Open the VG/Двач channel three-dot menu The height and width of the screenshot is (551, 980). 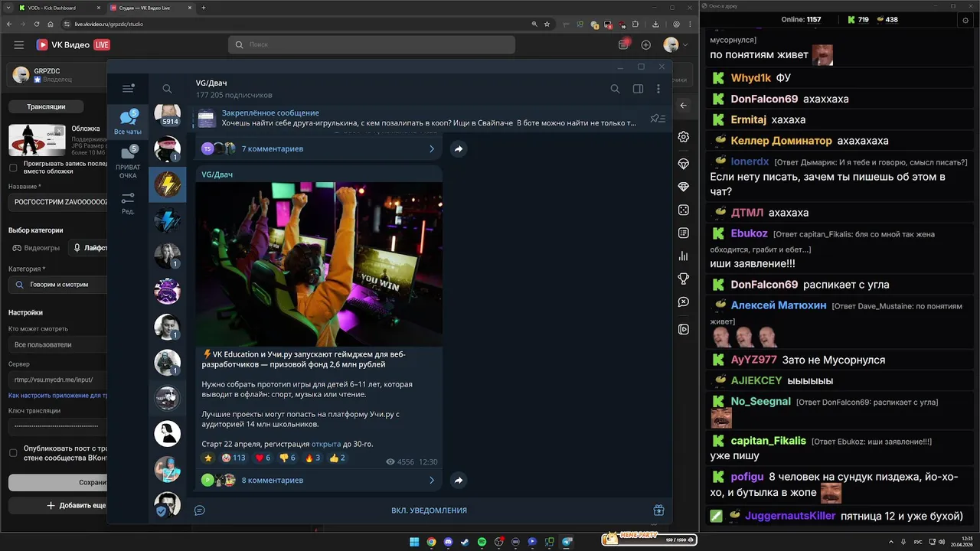click(x=658, y=89)
